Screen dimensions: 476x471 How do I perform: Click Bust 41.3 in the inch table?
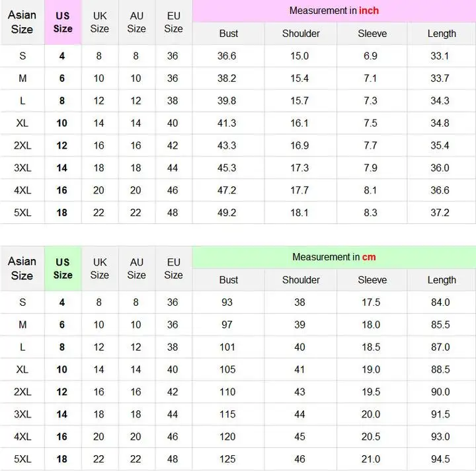click(x=227, y=123)
